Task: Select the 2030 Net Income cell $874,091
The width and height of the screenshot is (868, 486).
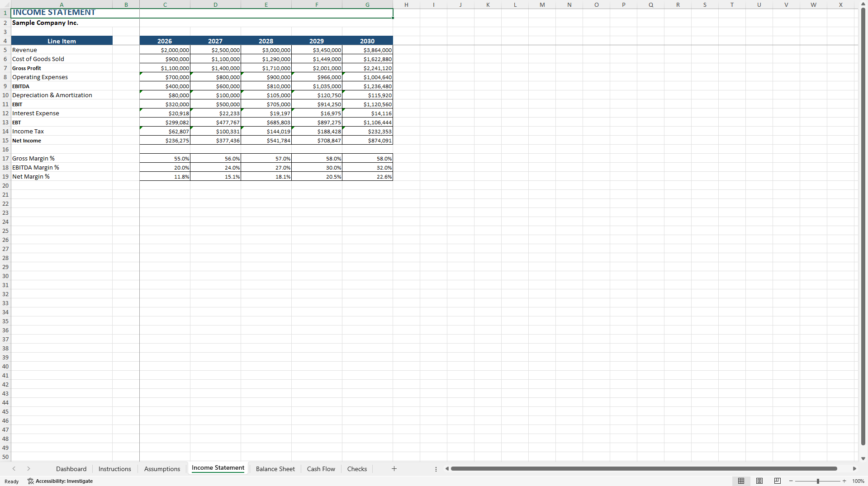Action: tap(367, 140)
